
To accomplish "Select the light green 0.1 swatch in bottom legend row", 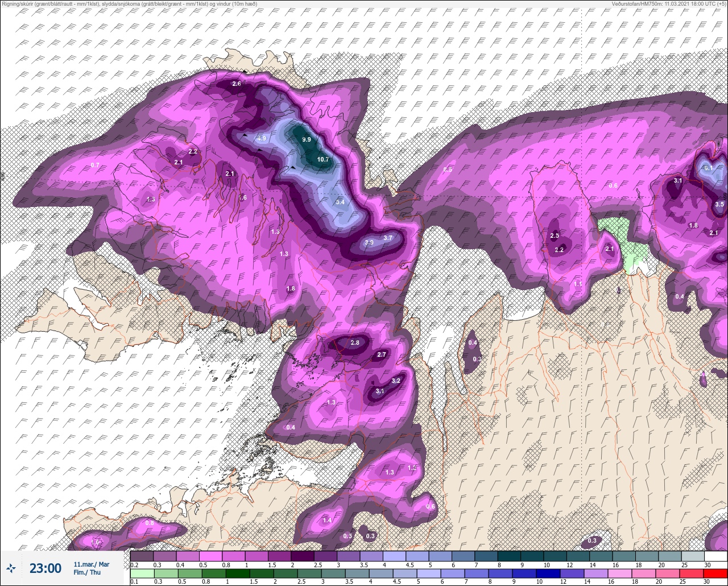I will [142, 573].
